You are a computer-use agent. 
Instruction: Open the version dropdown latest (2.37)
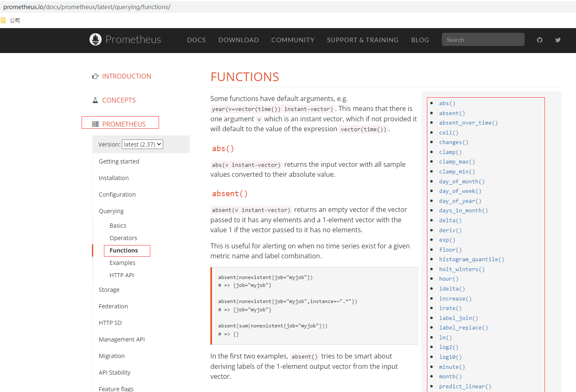click(x=142, y=144)
